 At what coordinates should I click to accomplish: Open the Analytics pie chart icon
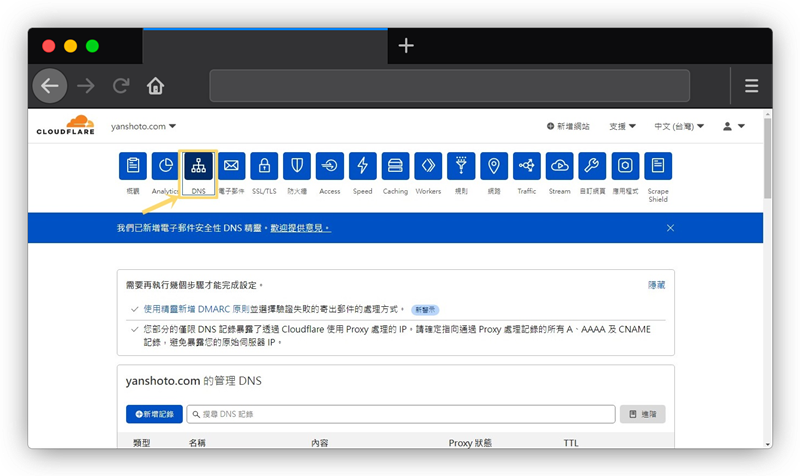tap(165, 166)
